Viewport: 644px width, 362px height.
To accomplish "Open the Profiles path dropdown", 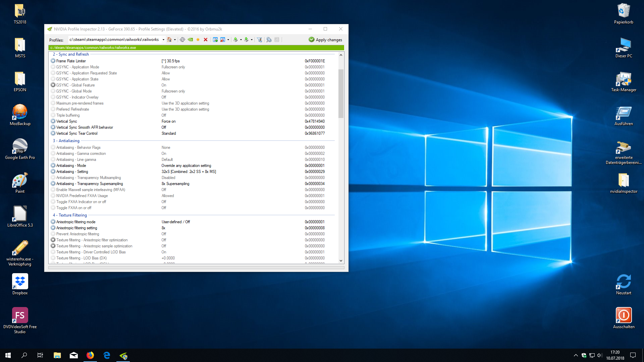I will 163,40.
